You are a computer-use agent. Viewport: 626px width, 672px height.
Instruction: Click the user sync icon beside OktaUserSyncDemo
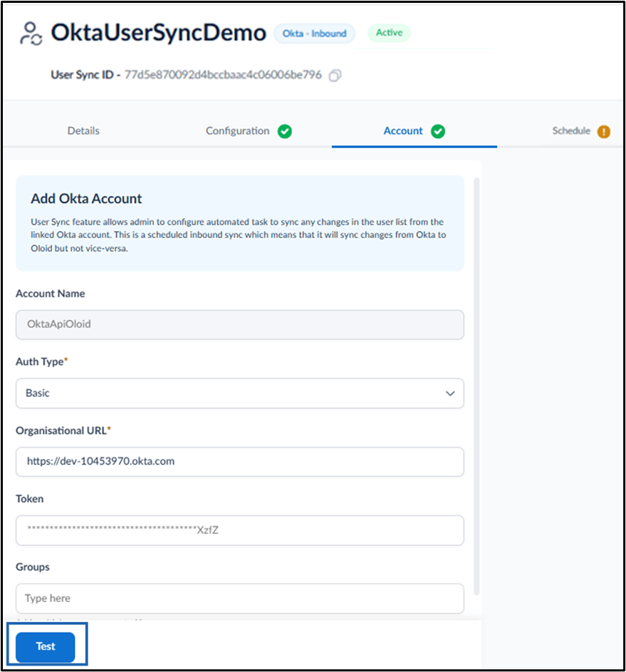click(x=31, y=34)
